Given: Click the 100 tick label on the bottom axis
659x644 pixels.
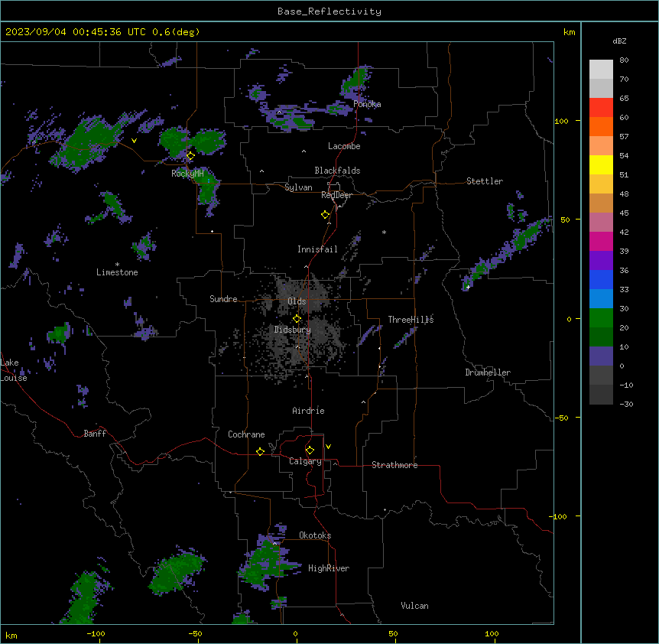Looking at the screenshot, I should (x=492, y=633).
